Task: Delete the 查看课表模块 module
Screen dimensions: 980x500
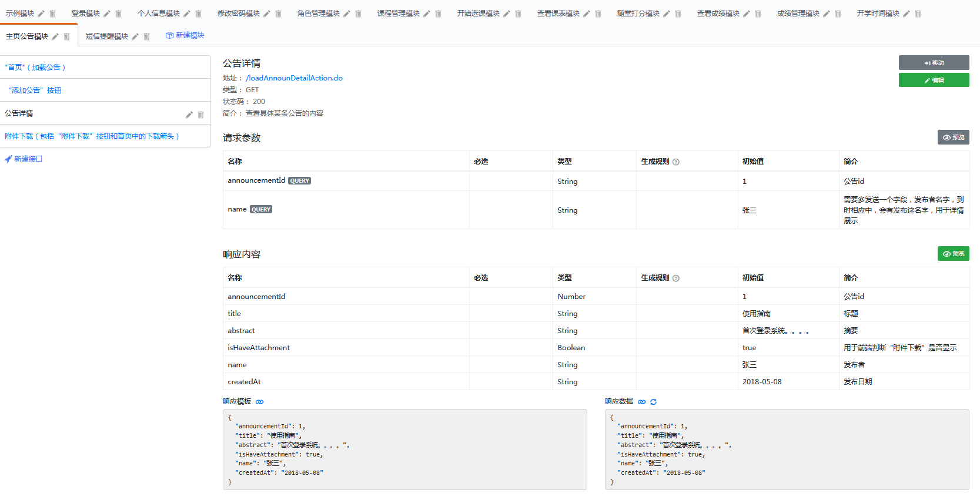Action: click(x=598, y=14)
